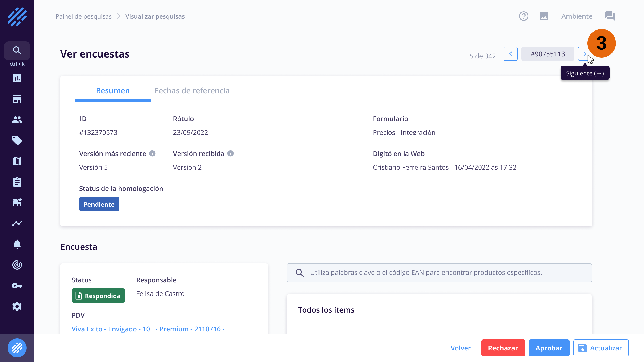Open the bar chart dashboard icon
The height and width of the screenshot is (362, 644).
[x=17, y=78]
